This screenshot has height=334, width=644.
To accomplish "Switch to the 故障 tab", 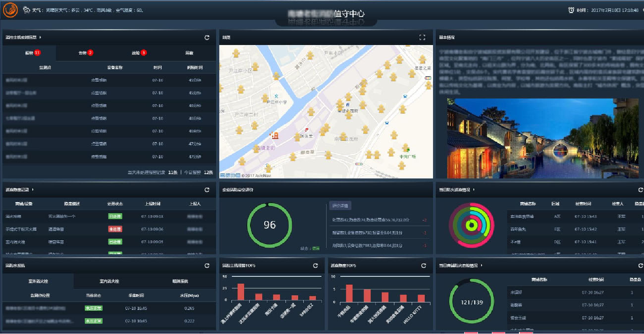I will click(136, 53).
